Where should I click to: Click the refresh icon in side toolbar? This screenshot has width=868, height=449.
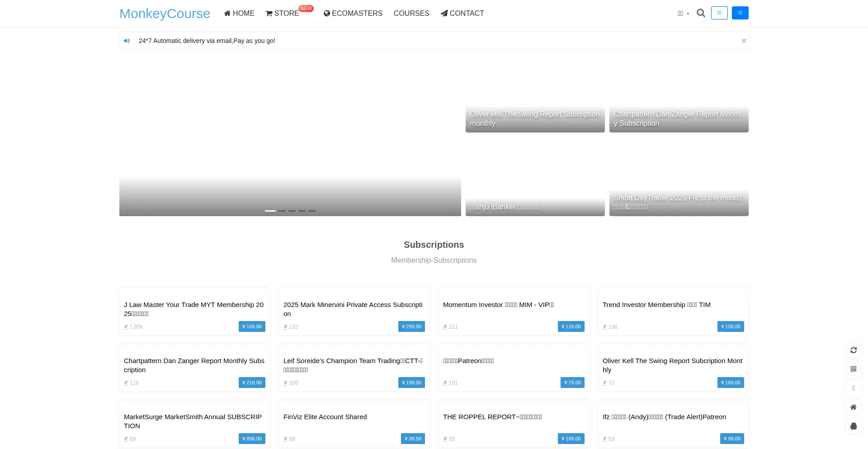(x=854, y=350)
